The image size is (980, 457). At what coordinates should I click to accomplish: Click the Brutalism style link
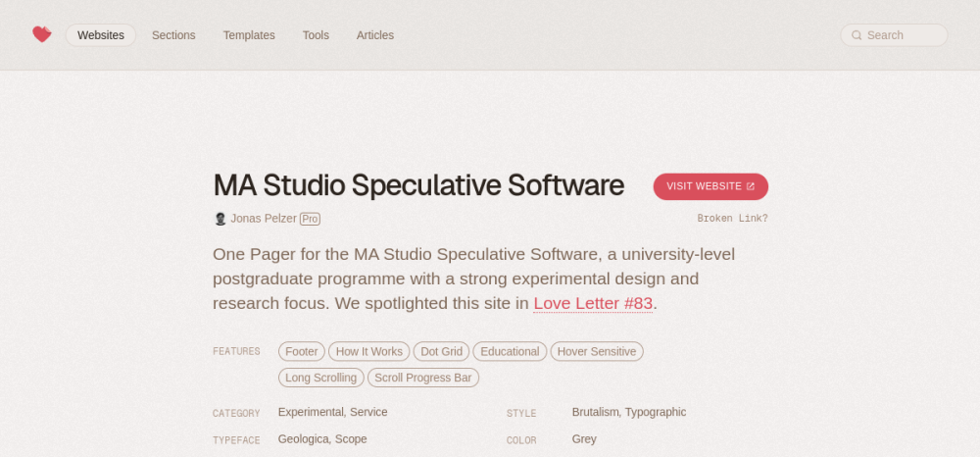(x=595, y=412)
